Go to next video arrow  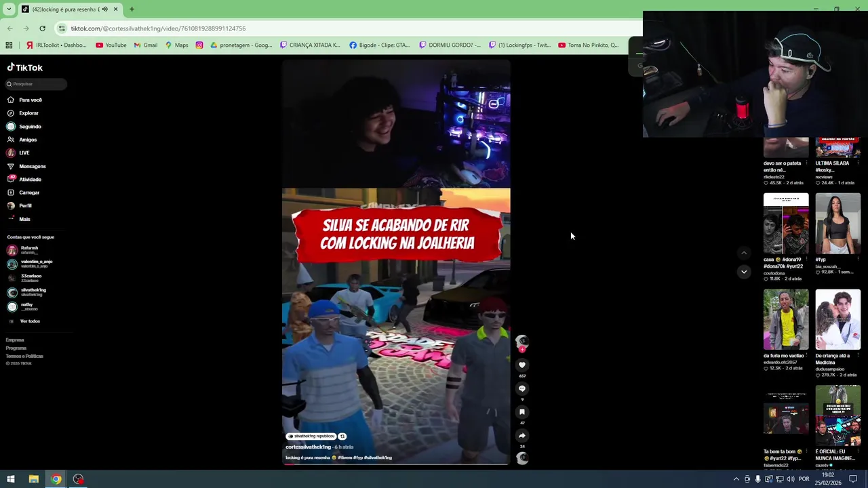[744, 272]
